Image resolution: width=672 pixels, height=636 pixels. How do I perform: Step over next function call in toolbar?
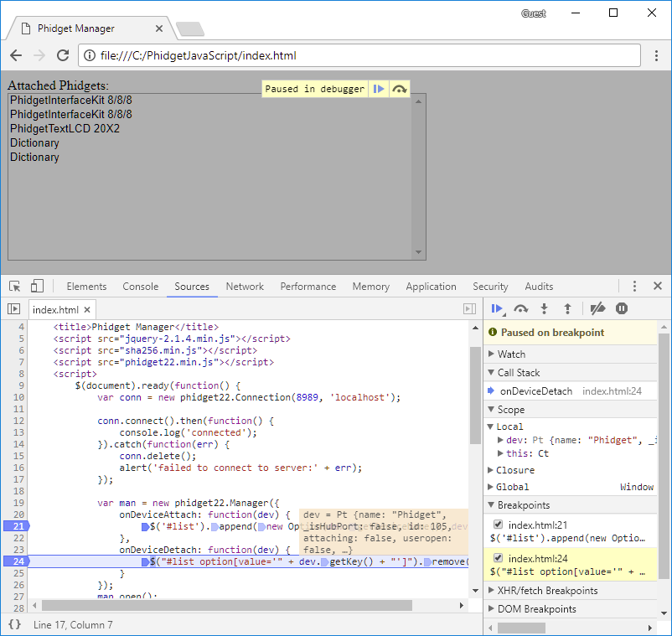520,308
